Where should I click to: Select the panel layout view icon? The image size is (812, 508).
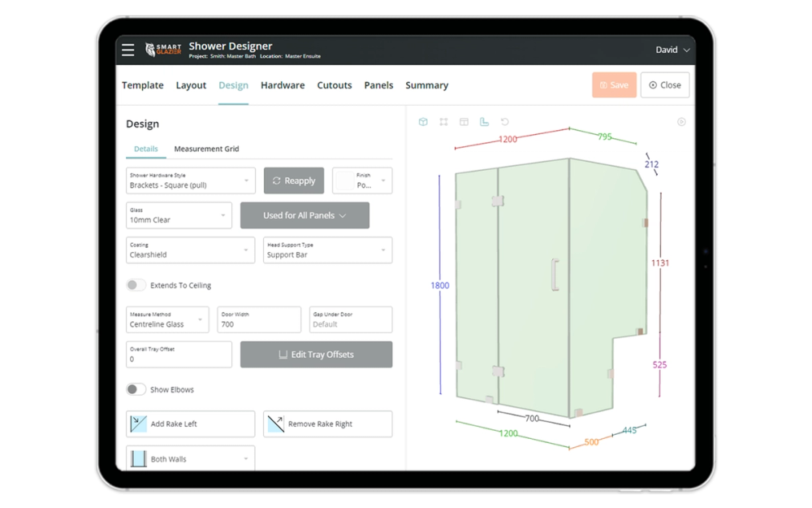coord(464,121)
